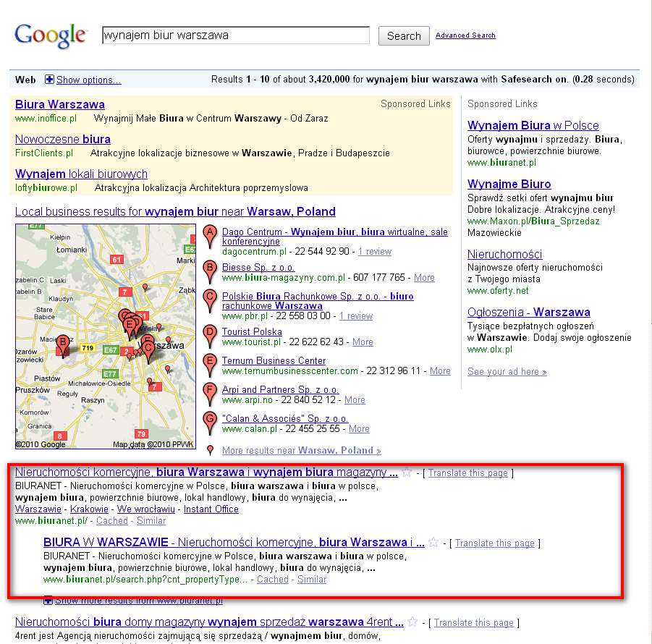
Task: Translate the BIURA W WARSZAWIE result page
Action: point(495,543)
